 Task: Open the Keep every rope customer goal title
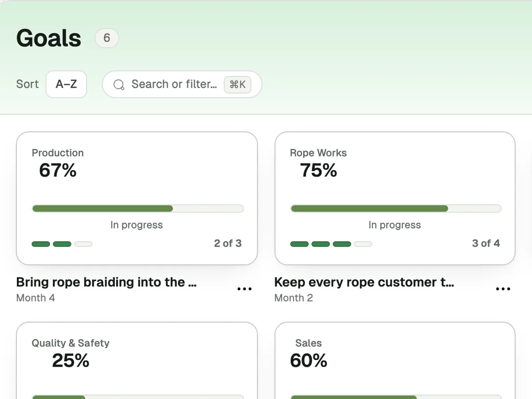tap(364, 282)
